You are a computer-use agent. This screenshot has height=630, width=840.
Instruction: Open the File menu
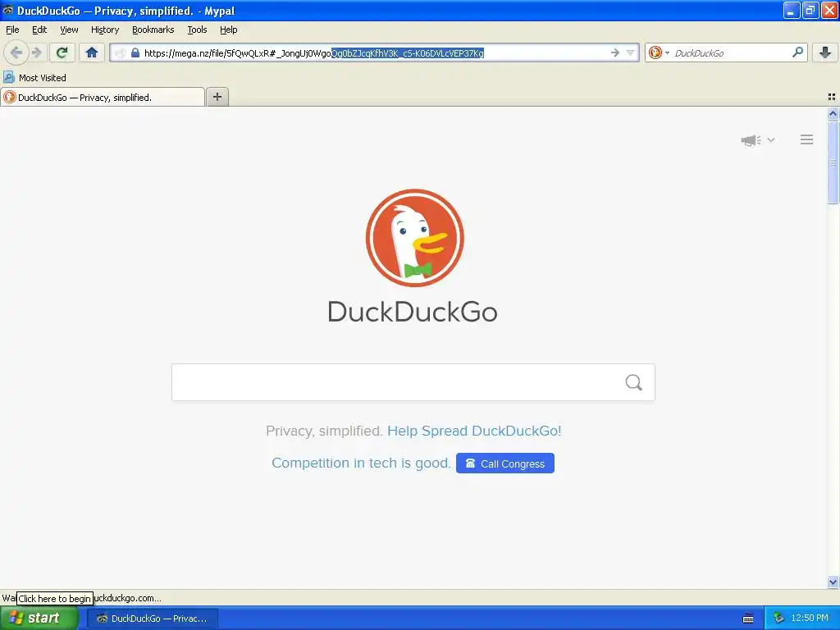12,30
